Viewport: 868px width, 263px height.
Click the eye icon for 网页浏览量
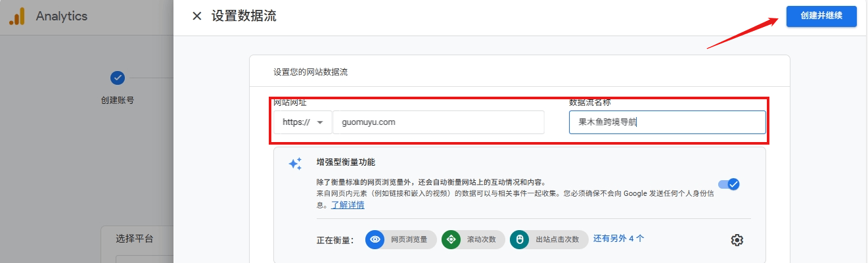coord(375,239)
